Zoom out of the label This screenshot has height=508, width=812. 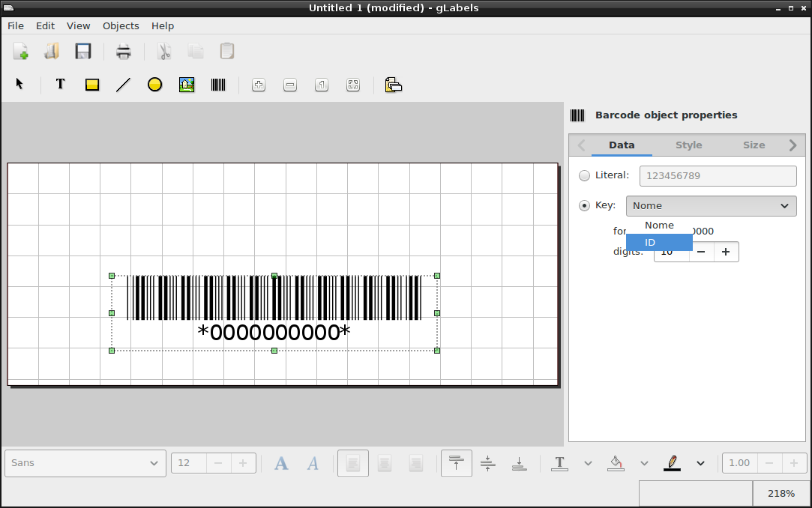click(x=290, y=85)
